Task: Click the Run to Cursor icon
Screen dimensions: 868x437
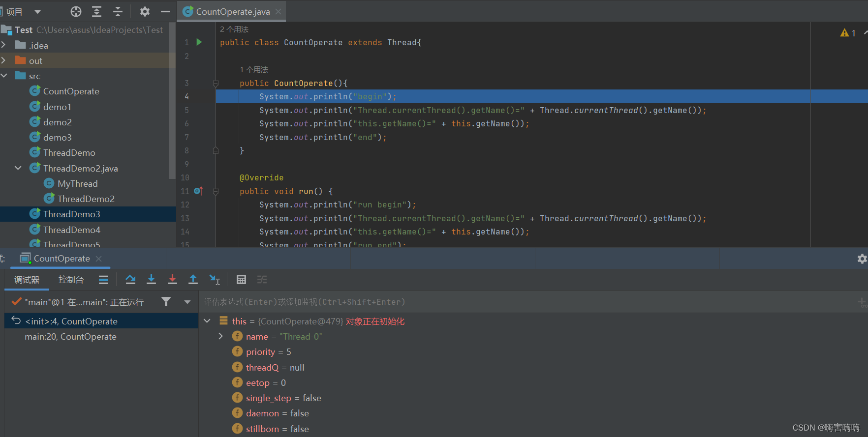Action: point(215,279)
